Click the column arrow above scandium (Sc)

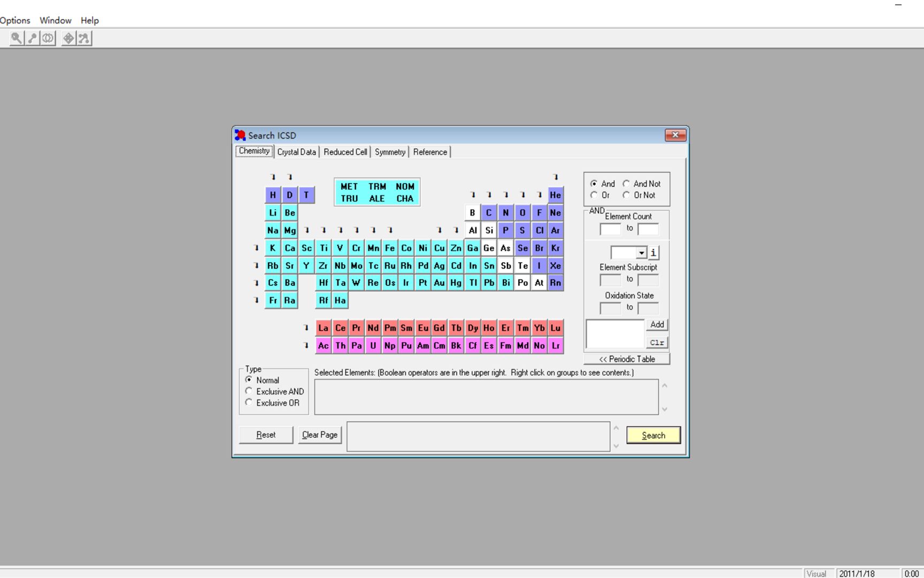coord(306,230)
